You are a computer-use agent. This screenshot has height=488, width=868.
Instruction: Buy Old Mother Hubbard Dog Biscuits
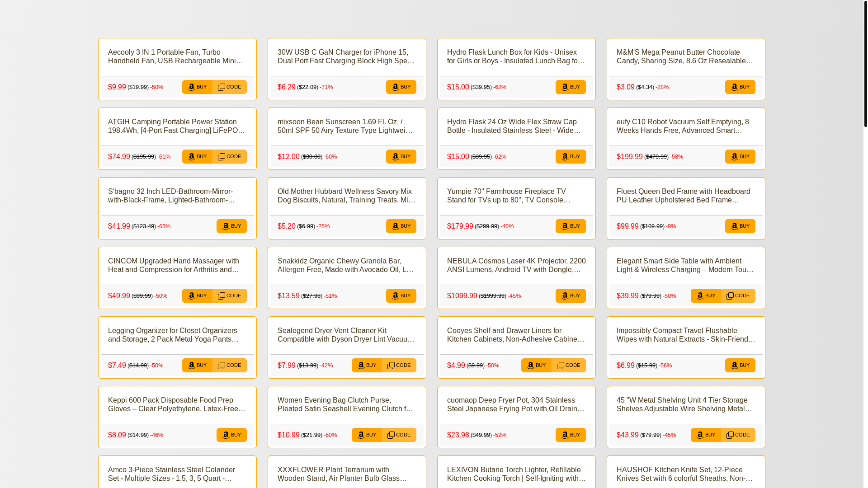pyautogui.click(x=401, y=226)
